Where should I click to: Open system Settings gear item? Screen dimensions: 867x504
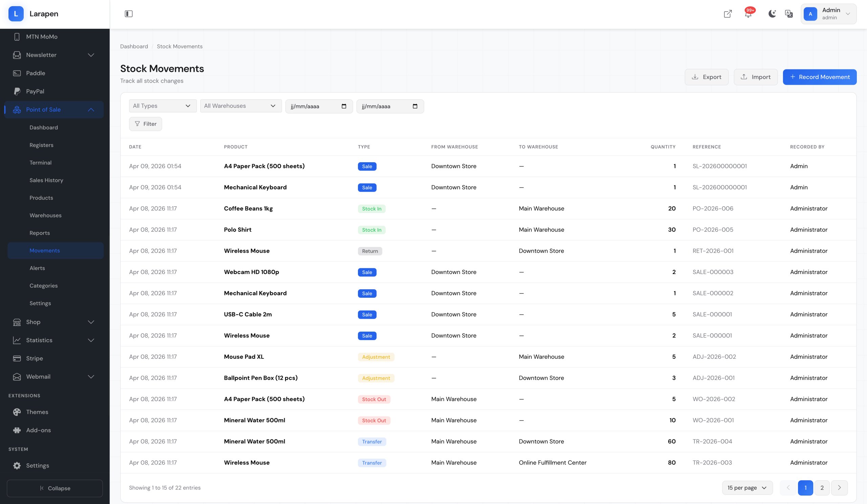tap(37, 465)
